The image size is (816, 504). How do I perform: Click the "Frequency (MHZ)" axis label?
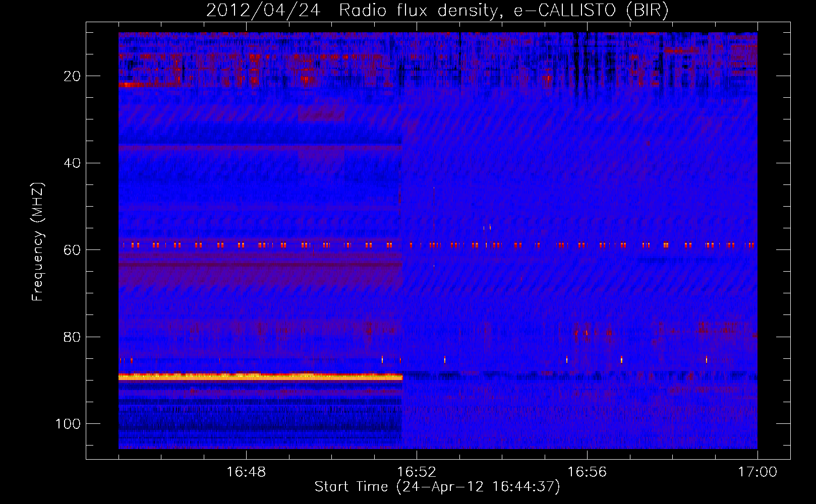38,241
